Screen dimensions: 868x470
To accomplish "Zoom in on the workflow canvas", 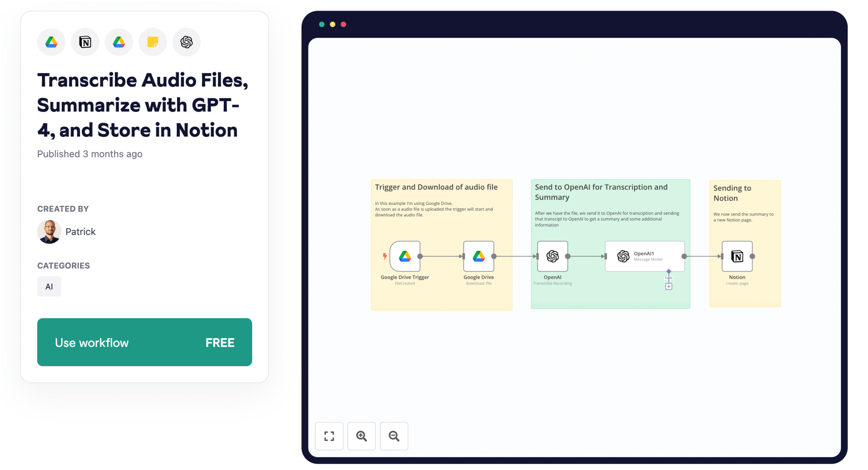I will [x=362, y=436].
